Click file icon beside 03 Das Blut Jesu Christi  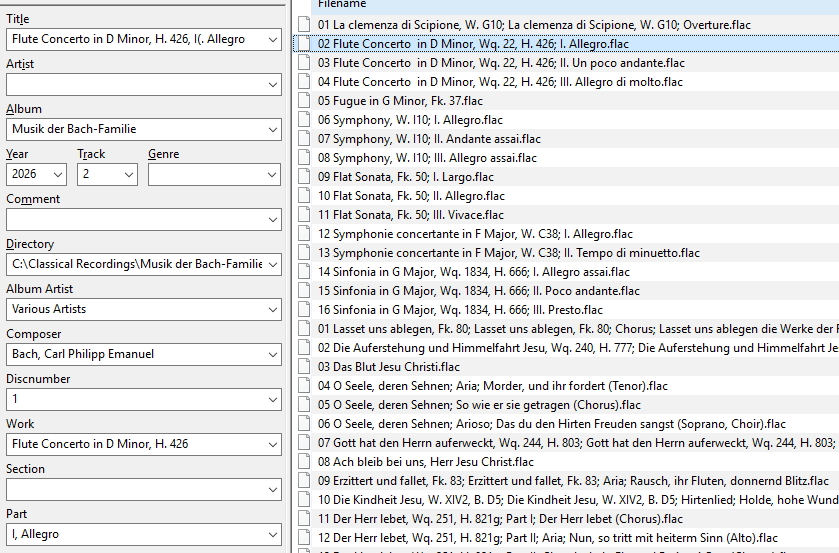306,367
